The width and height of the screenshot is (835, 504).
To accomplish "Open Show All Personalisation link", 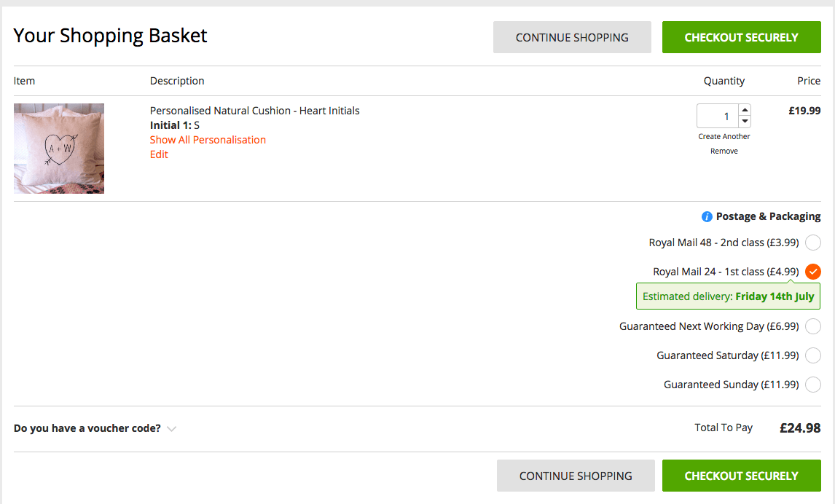I will (x=208, y=140).
